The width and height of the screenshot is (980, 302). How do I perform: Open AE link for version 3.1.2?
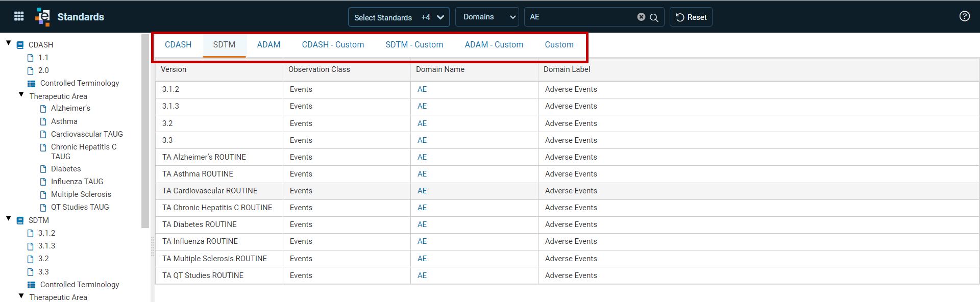422,89
